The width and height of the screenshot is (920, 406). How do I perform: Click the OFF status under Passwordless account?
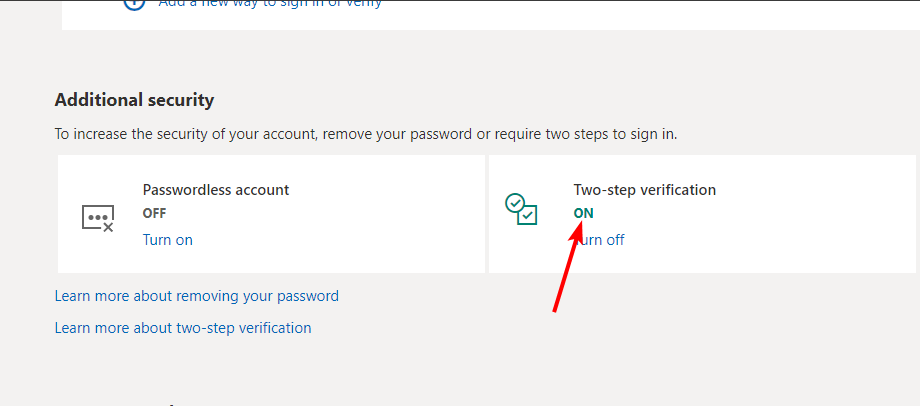point(154,214)
